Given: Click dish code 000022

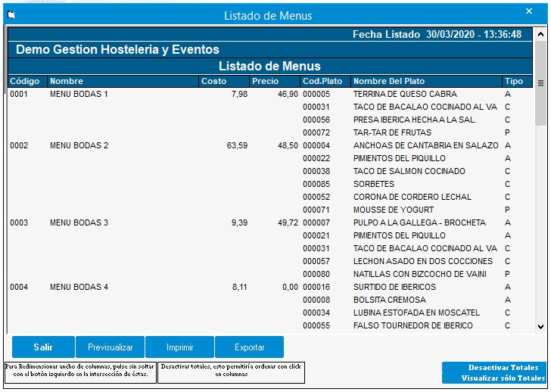Looking at the screenshot, I should tap(316, 158).
